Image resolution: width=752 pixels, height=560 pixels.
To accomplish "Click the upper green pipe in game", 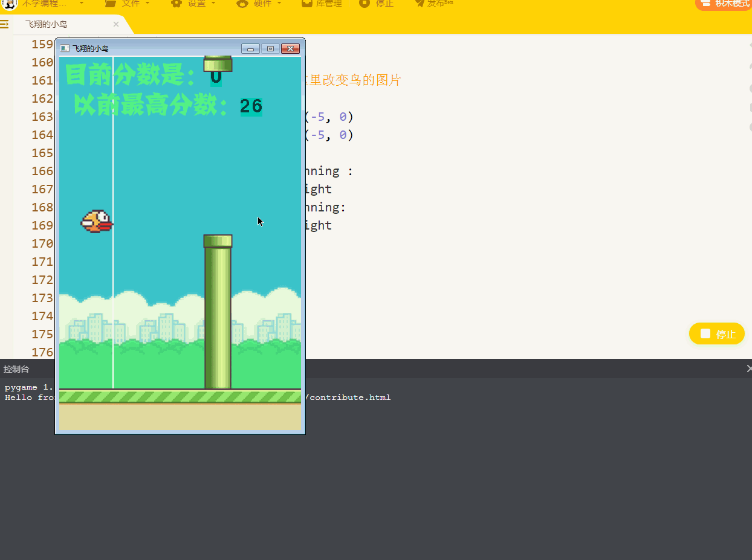I will pyautogui.click(x=218, y=63).
